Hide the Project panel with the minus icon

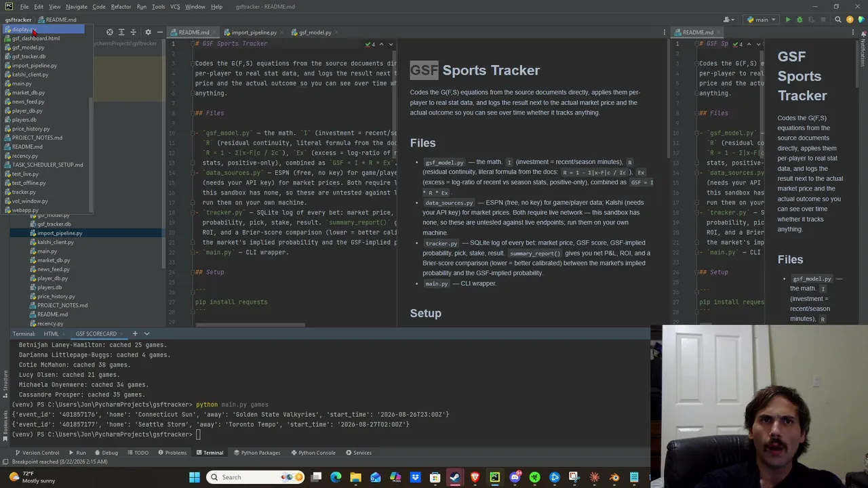pos(159,32)
